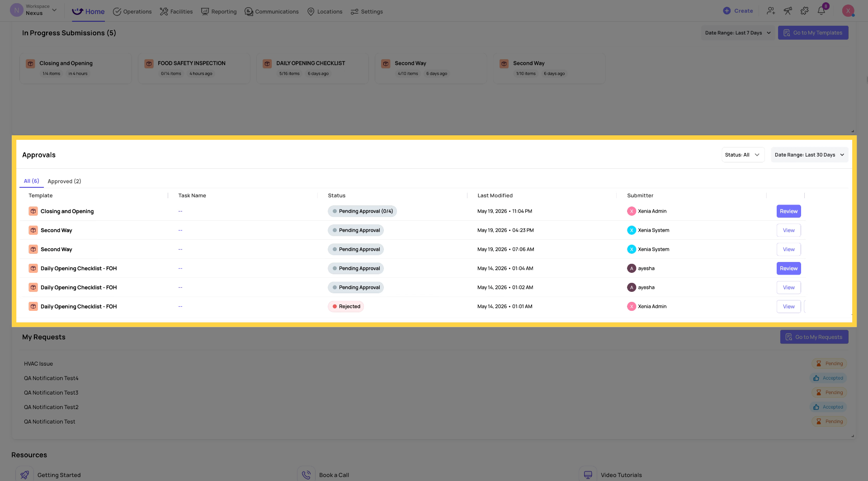
Task: Open the Status: All filter dropdown
Action: 743,155
